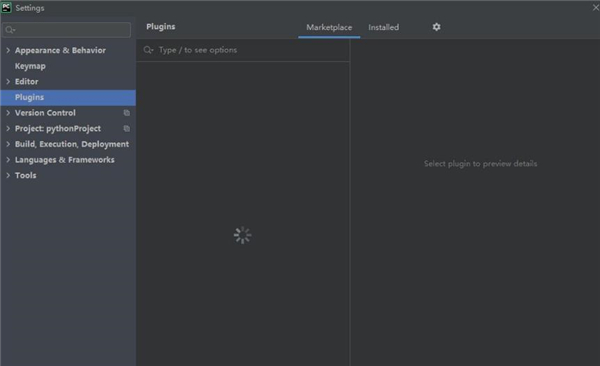Screen dimensions: 600x366
Task: Expand Build, Execution, Deployment section
Action: pyautogui.click(x=8, y=144)
